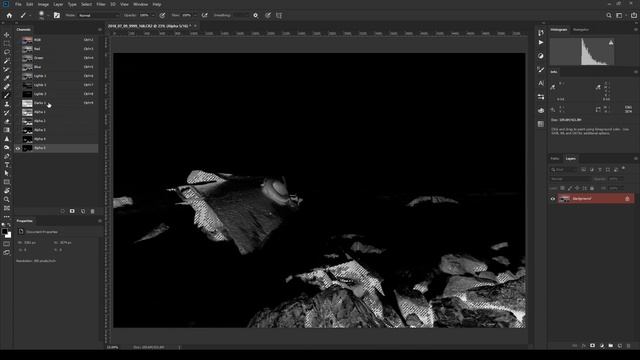Image resolution: width=640 pixels, height=360 pixels.
Task: Open the Filter menu
Action: coord(101,4)
